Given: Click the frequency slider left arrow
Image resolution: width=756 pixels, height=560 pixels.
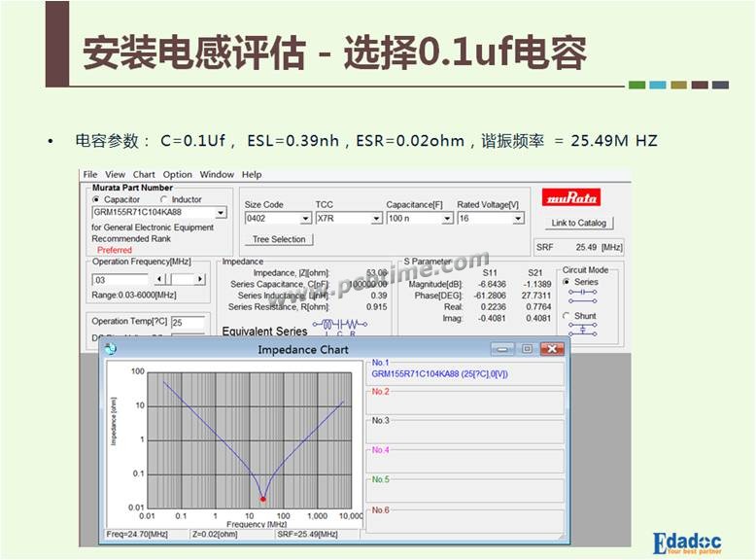Looking at the screenshot, I should [159, 279].
